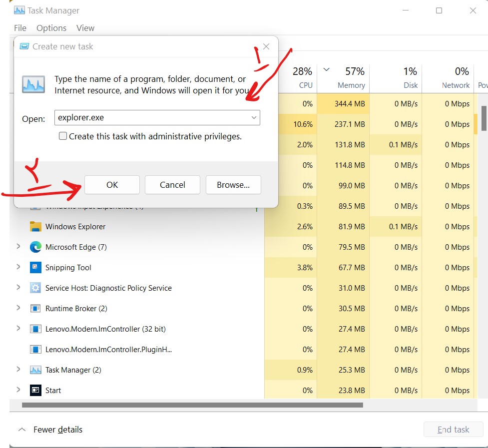The width and height of the screenshot is (488, 448).
Task: Click the Create new task dialog title icon
Action: pos(24,46)
